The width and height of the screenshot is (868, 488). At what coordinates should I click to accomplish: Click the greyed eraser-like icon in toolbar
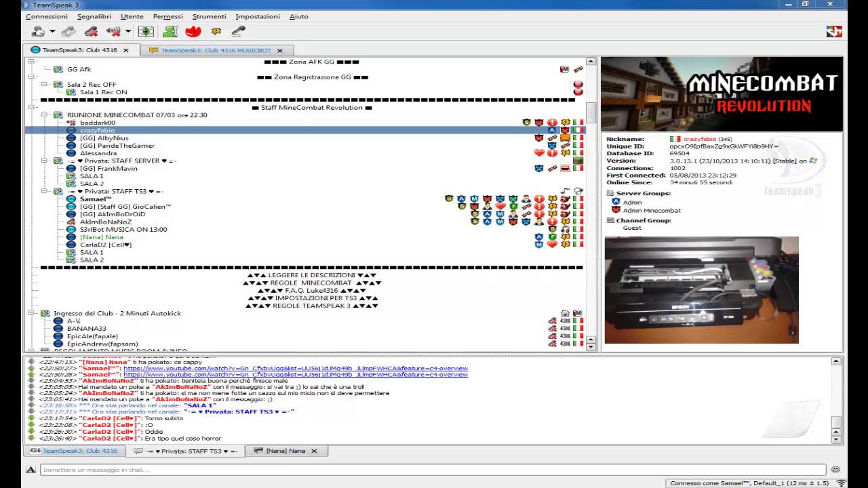pyautogui.click(x=68, y=31)
